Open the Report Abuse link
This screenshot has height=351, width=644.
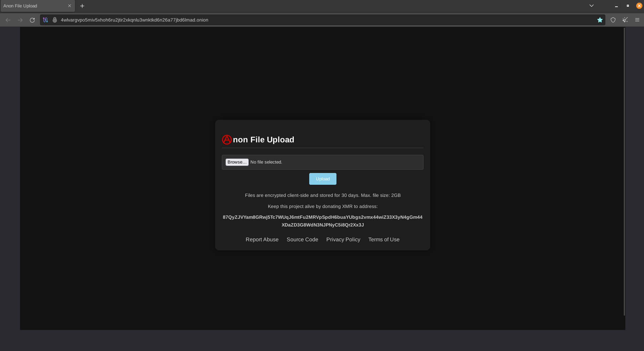(262, 240)
